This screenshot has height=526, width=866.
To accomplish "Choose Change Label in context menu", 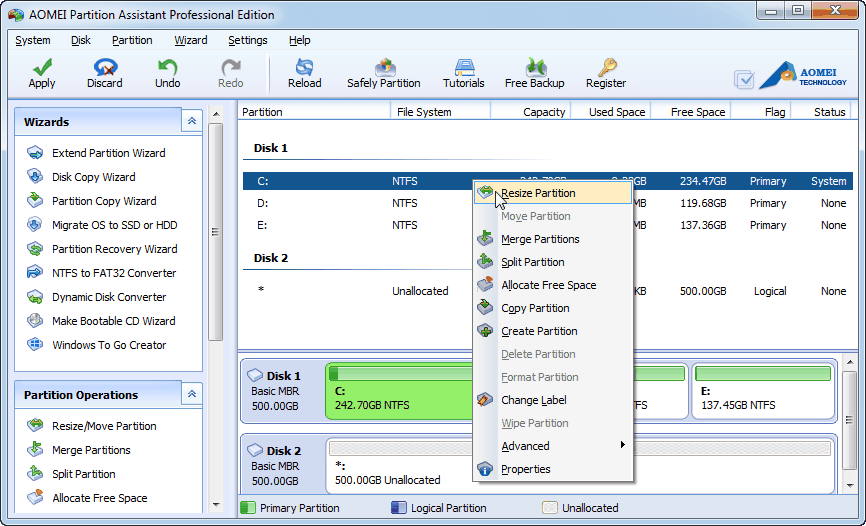I will 552,400.
